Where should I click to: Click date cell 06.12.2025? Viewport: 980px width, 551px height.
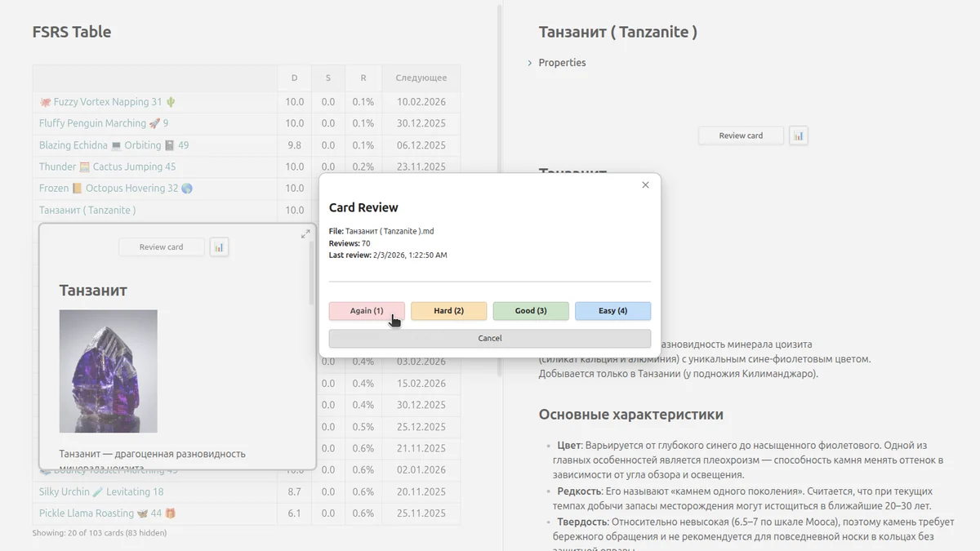point(421,145)
